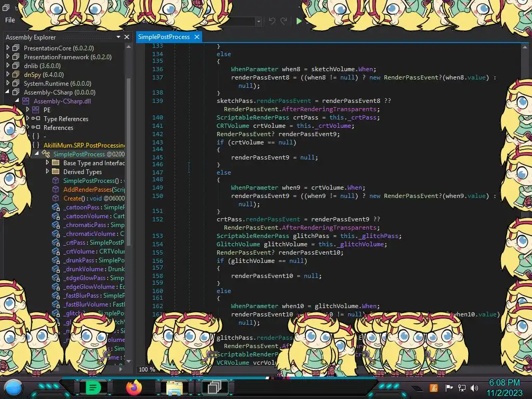
Task: Click the Assembly-CSharp.dll module icon
Action: coord(26,101)
